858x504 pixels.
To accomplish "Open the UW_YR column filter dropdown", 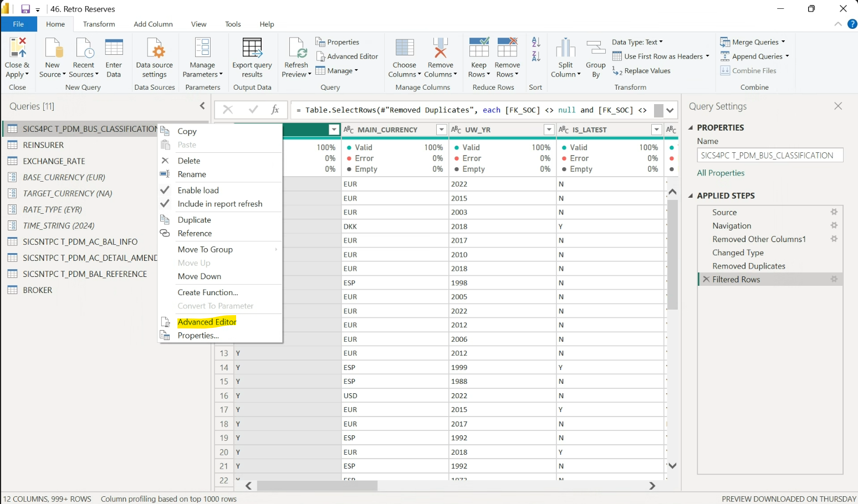I will pyautogui.click(x=549, y=130).
